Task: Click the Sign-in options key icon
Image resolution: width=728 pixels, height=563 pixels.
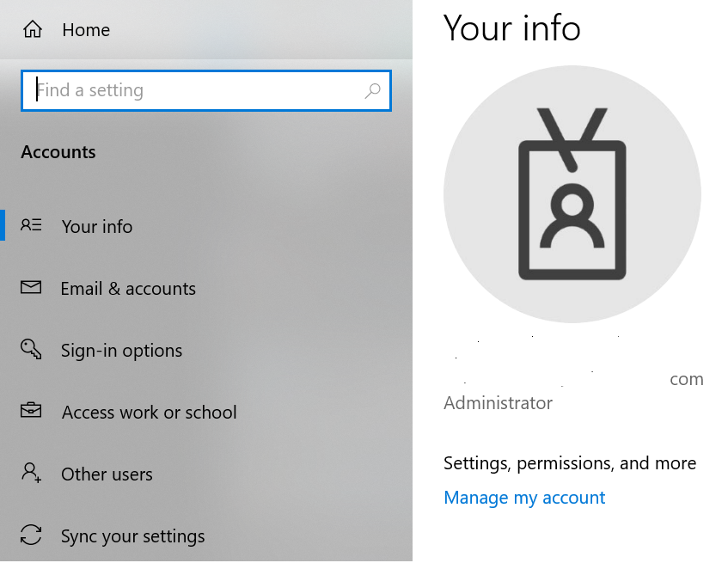Action: 31,350
